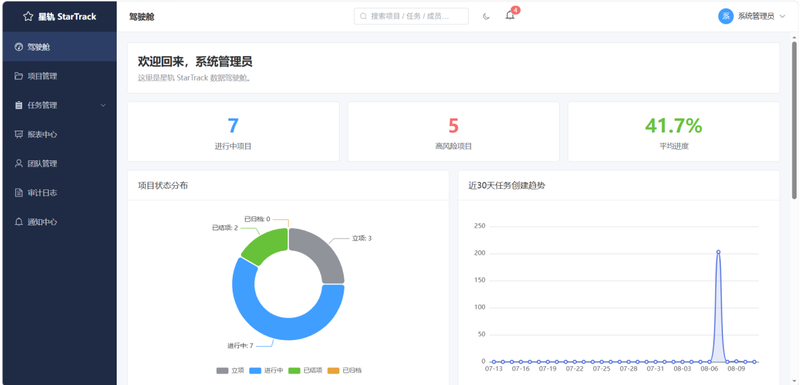Toggle the 进行中 legend item in pie chart
800x385 pixels.
point(266,371)
